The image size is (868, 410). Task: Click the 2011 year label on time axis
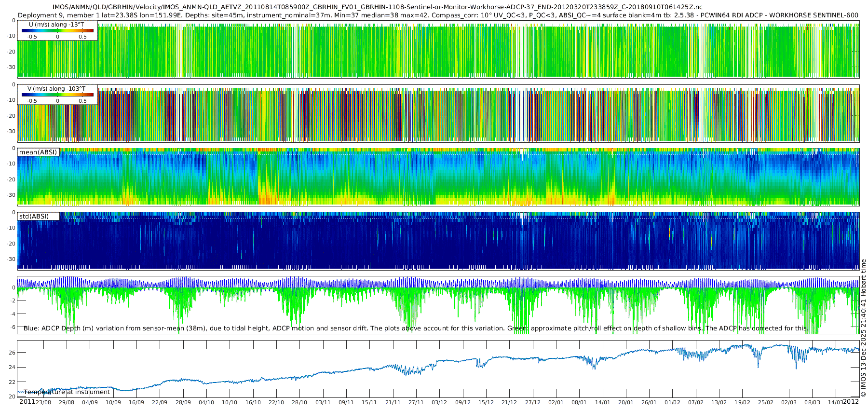coord(27,401)
